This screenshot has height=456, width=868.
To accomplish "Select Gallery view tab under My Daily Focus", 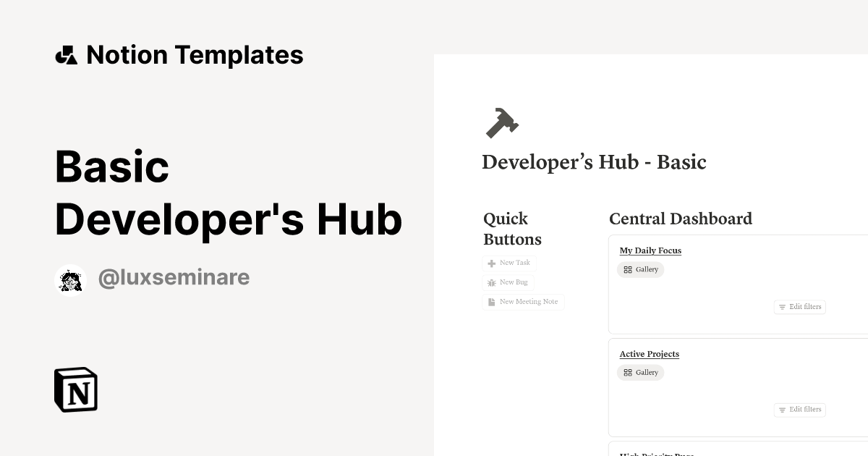I will tap(640, 270).
